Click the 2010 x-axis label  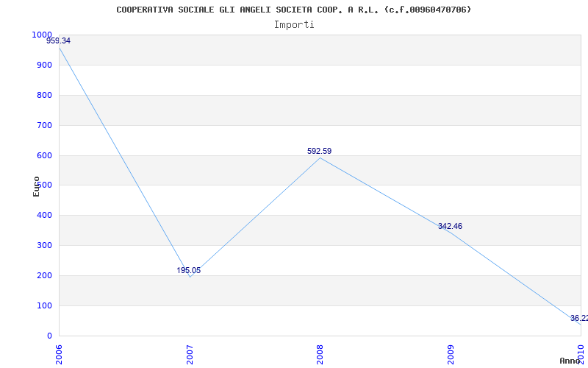[x=581, y=355]
